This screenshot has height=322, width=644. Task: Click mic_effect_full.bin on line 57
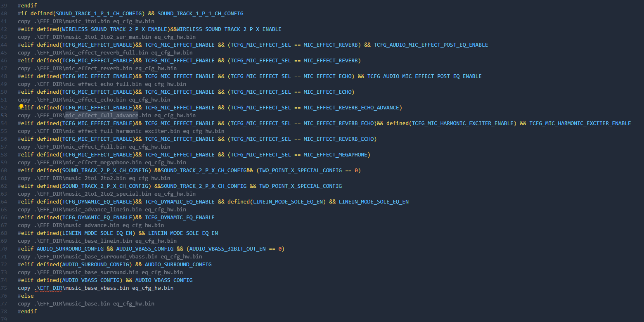(x=95, y=147)
